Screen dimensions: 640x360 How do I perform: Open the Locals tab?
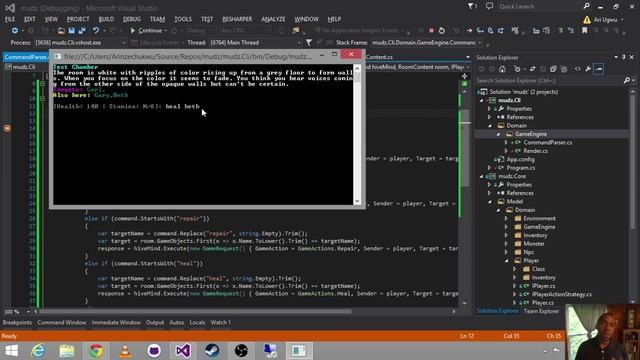[197, 322]
